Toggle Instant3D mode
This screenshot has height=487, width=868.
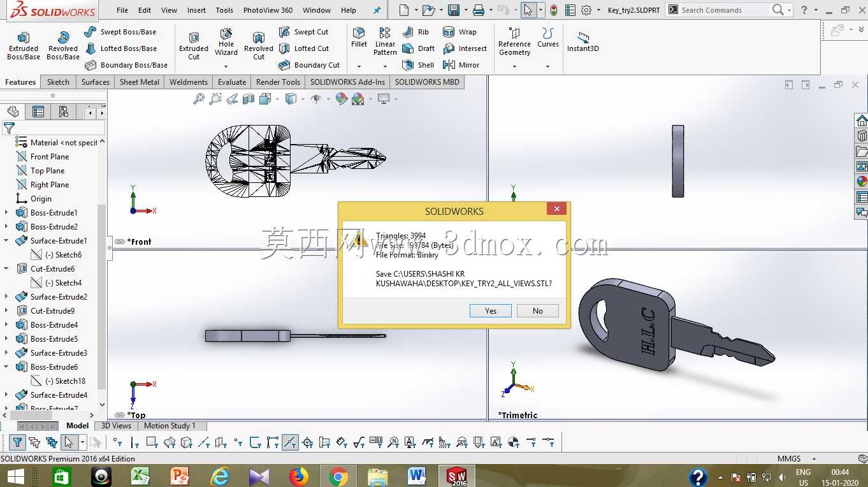coord(582,42)
